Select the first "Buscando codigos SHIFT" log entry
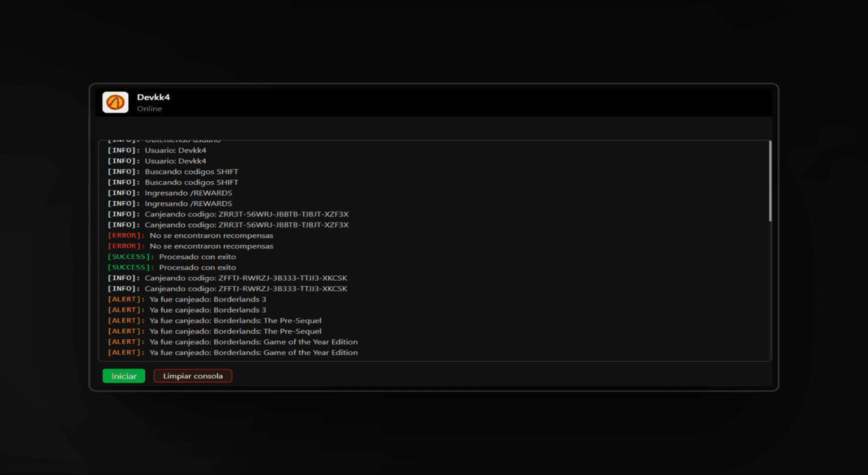The width and height of the screenshot is (868, 475). pos(173,172)
